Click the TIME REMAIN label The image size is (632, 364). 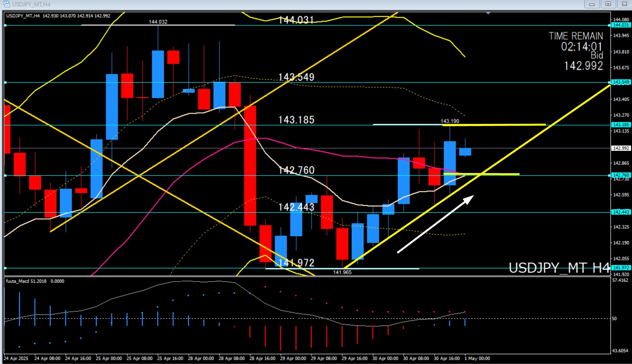576,36
